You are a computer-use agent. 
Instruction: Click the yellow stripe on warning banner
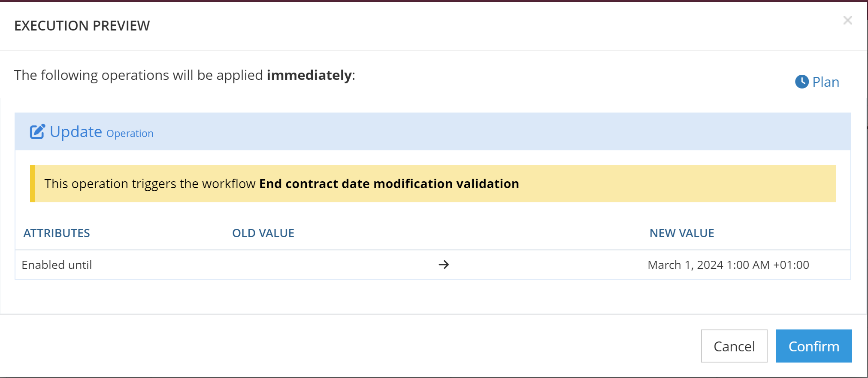tap(32, 184)
